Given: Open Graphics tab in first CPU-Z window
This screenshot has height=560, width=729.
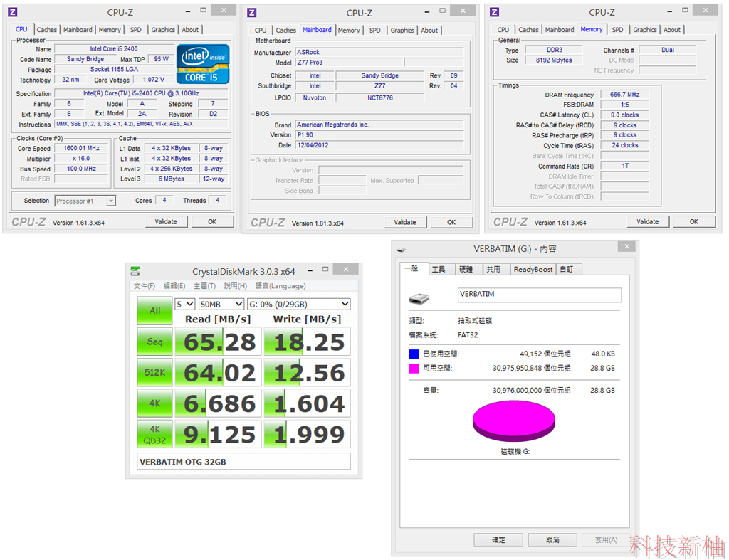Looking at the screenshot, I should point(163,30).
